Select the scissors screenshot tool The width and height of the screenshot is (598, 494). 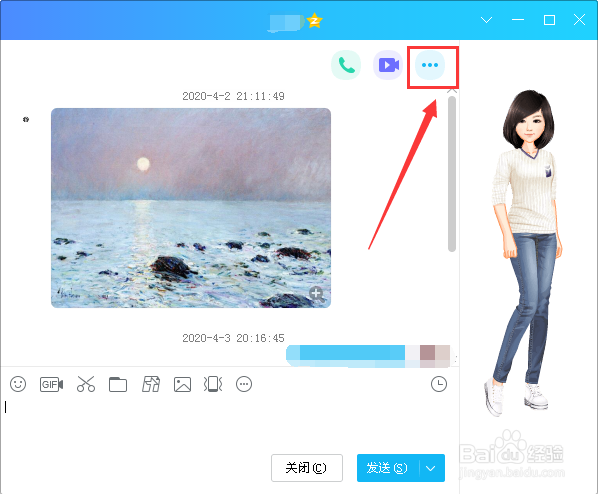[x=86, y=384]
